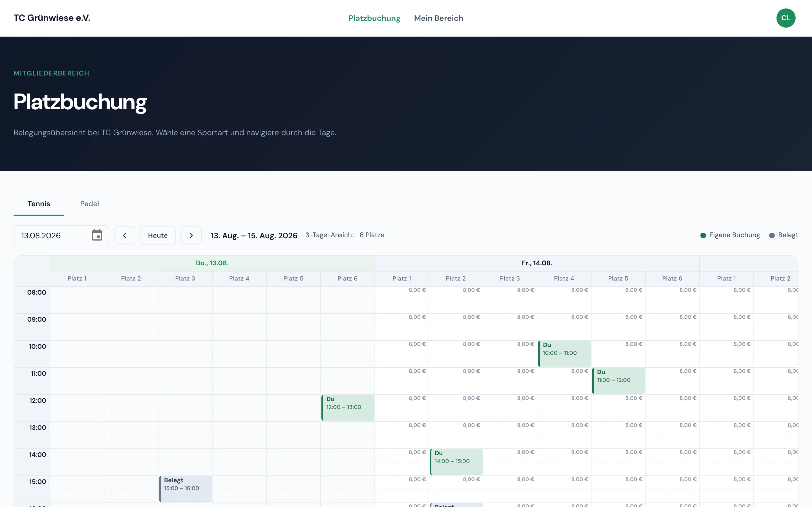Open your Friday 11:00 – 12:00 booking on Platz 5
812x507 pixels.
coord(618,381)
